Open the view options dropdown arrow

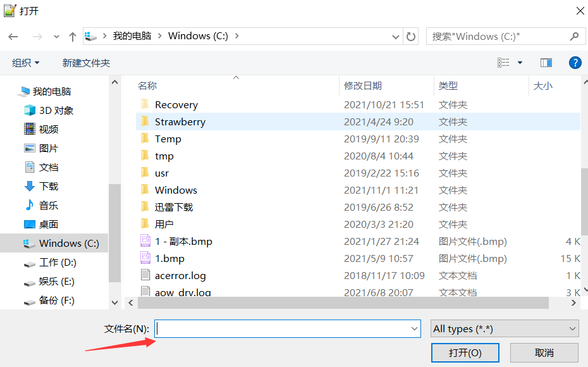(x=520, y=63)
